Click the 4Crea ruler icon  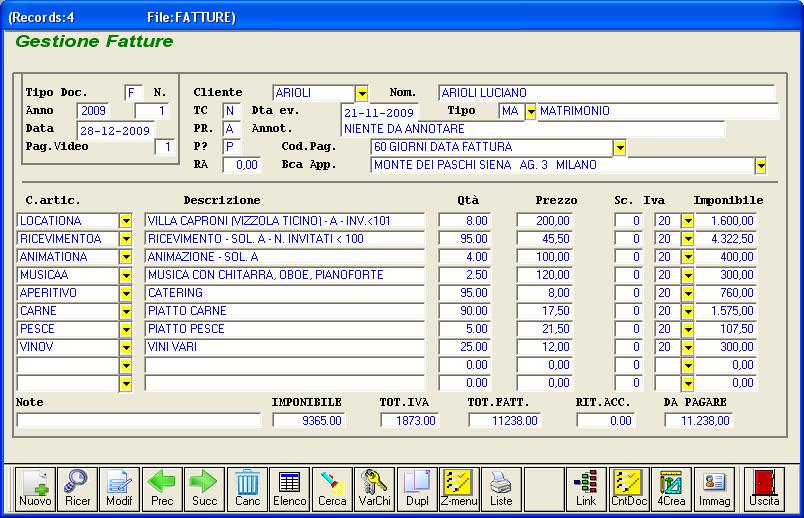pyautogui.click(x=671, y=489)
